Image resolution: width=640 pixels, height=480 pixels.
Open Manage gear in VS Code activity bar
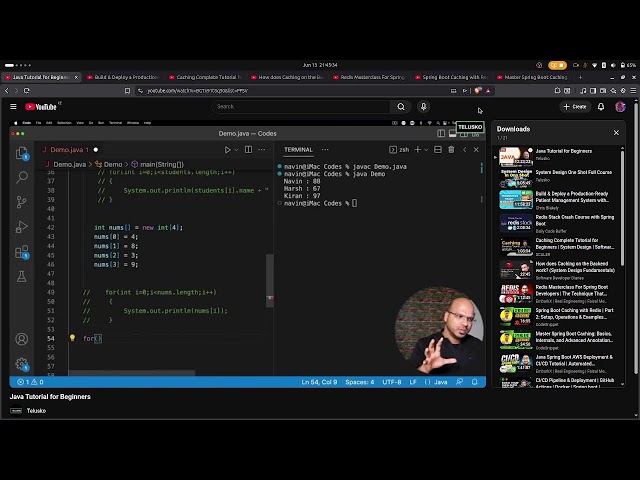22,364
